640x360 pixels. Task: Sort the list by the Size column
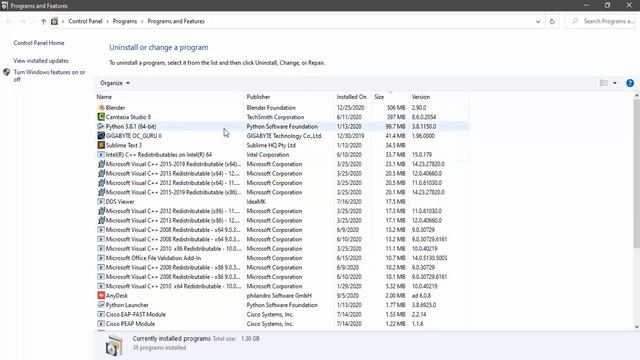pyautogui.click(x=379, y=97)
